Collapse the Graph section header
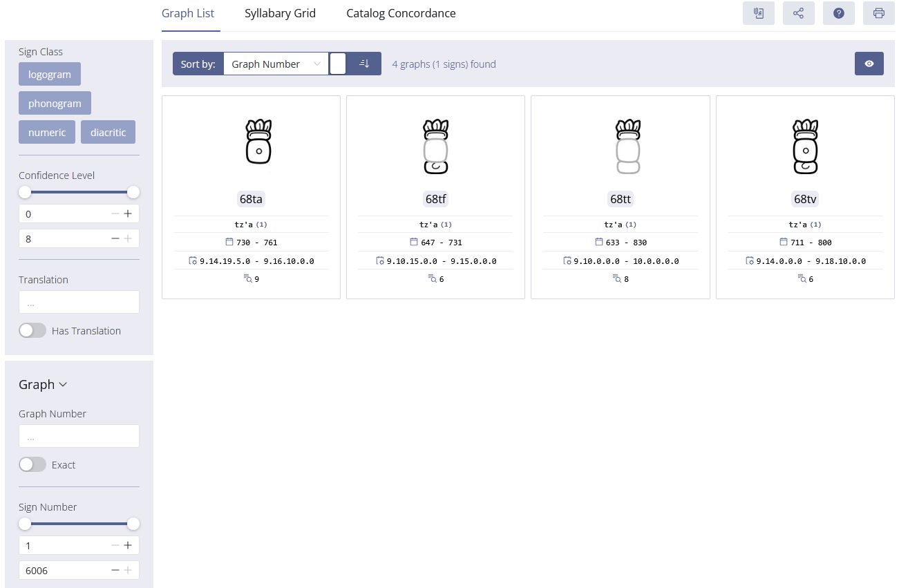The height and width of the screenshot is (588, 899). (x=43, y=385)
